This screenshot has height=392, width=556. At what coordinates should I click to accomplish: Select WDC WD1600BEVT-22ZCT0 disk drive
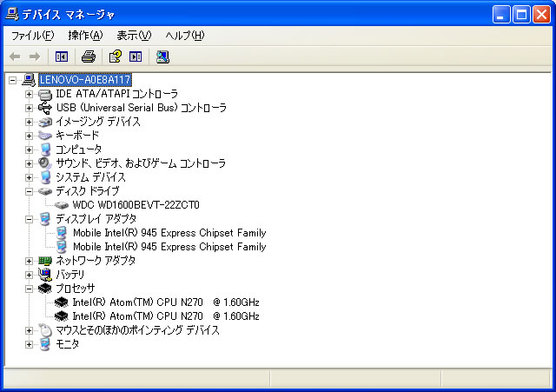coord(136,205)
